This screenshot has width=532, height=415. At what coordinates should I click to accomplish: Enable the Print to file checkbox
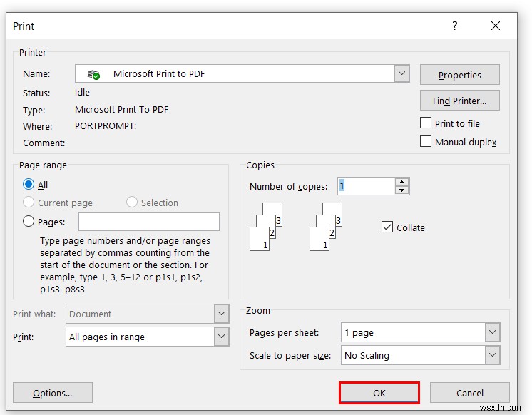426,123
